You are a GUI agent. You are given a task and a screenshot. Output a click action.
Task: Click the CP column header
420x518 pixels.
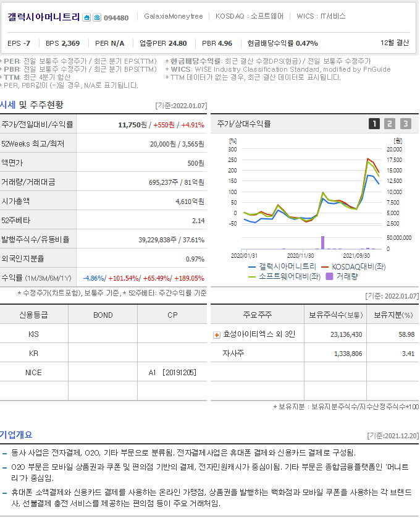point(172,315)
